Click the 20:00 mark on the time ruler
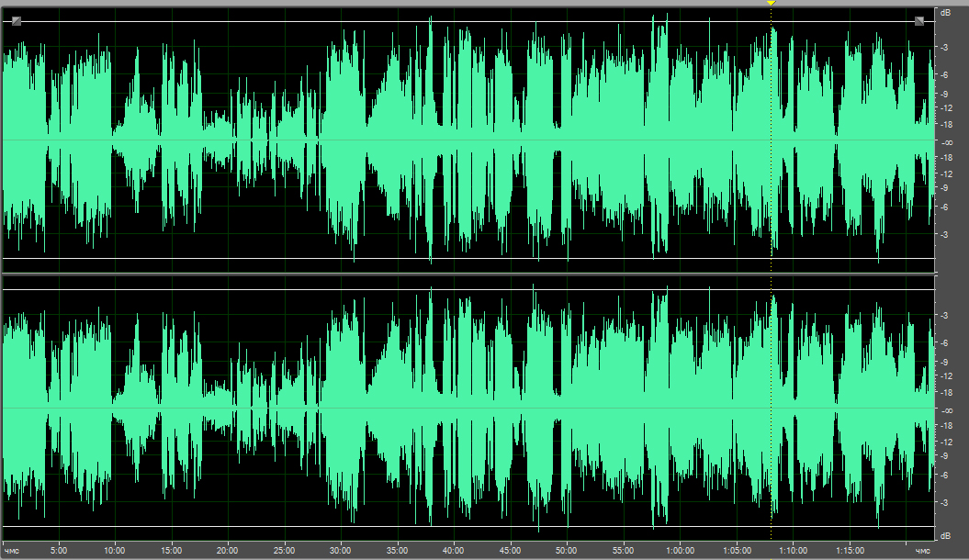The width and height of the screenshot is (969, 560). click(x=228, y=550)
